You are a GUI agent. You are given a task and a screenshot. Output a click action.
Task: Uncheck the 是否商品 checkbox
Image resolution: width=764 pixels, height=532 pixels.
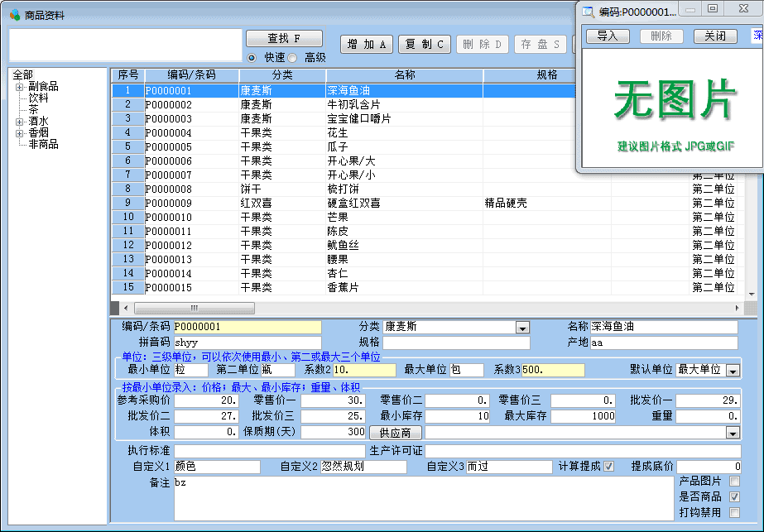(x=734, y=497)
